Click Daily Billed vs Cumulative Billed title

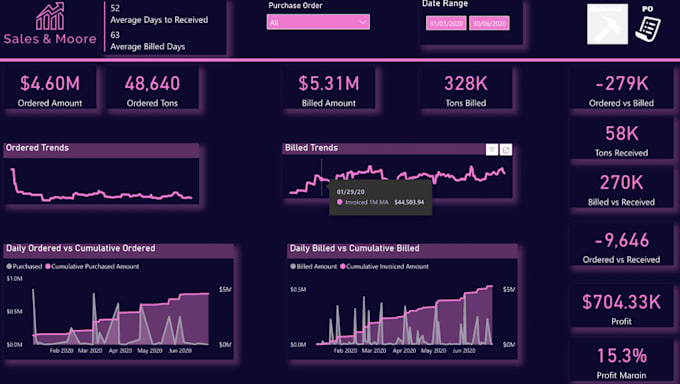[354, 248]
